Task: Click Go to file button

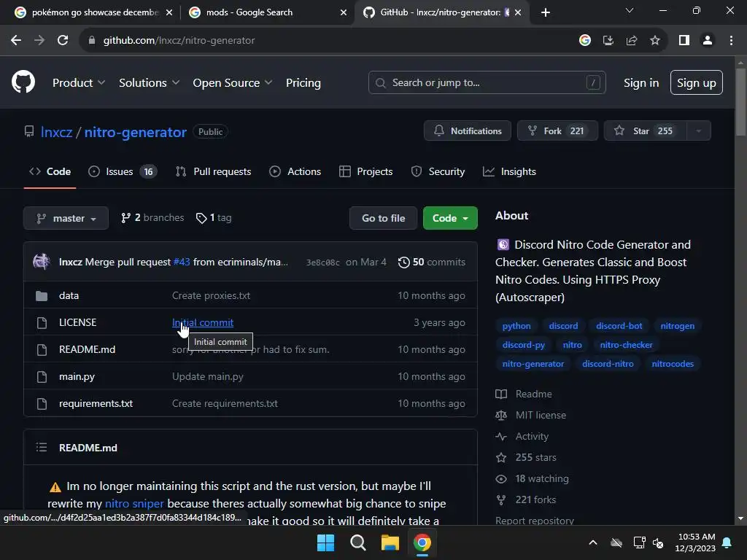Action: coord(384,218)
